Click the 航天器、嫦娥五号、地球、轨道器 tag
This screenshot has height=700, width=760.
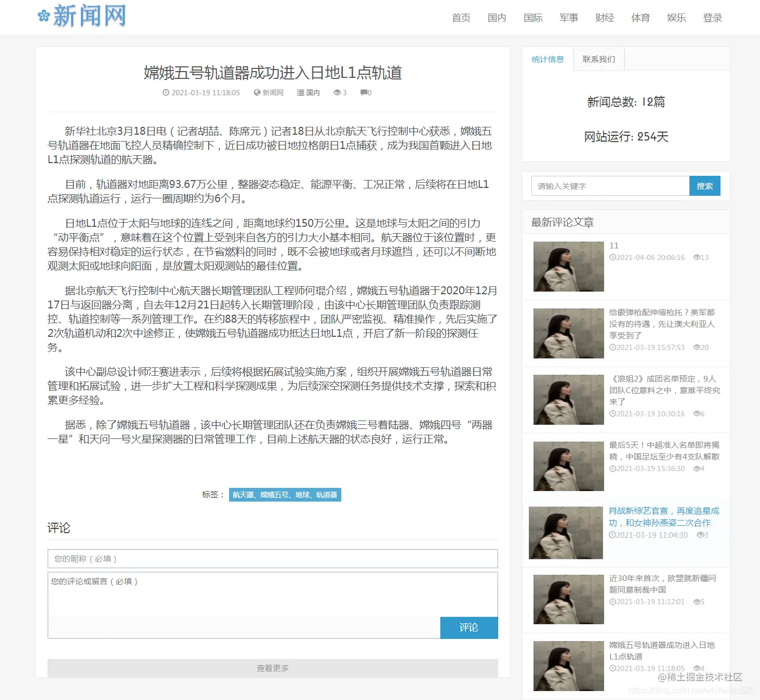point(285,495)
